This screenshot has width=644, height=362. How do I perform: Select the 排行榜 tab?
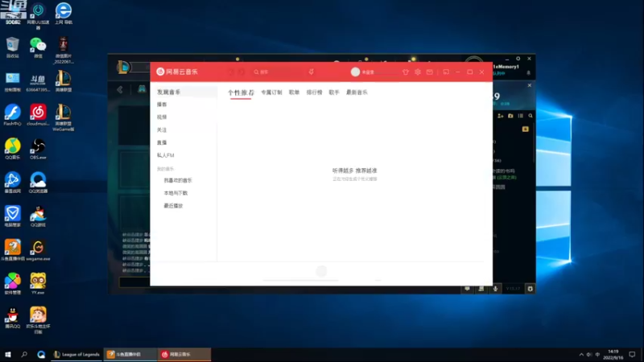(x=314, y=93)
